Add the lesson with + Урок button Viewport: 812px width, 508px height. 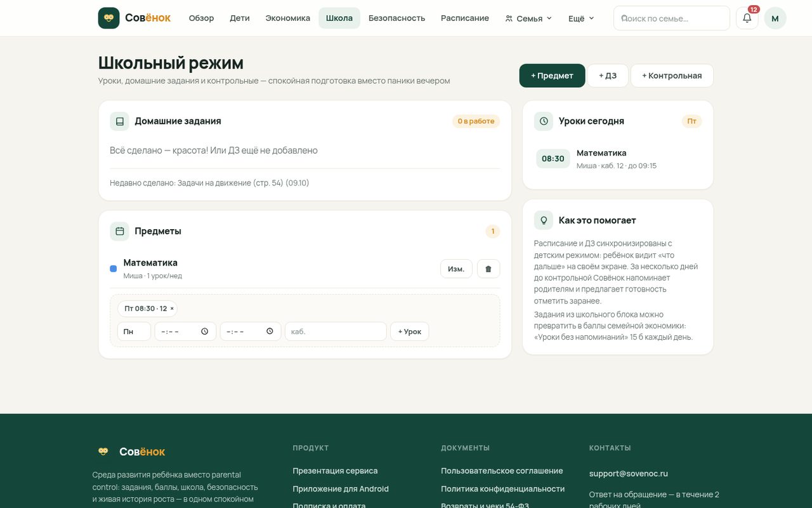coord(410,331)
